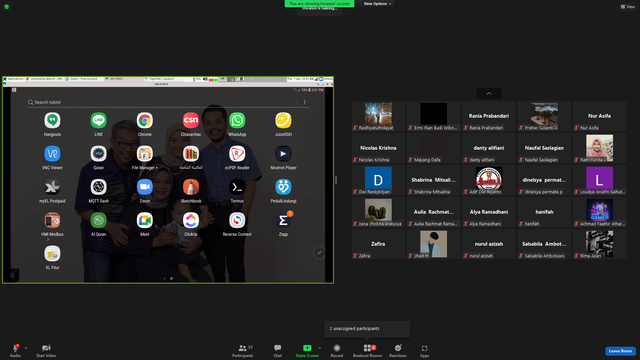Image resolution: width=640 pixels, height=360 pixels.
Task: Select Naufal Saslagian's participant tile
Action: 544,148
